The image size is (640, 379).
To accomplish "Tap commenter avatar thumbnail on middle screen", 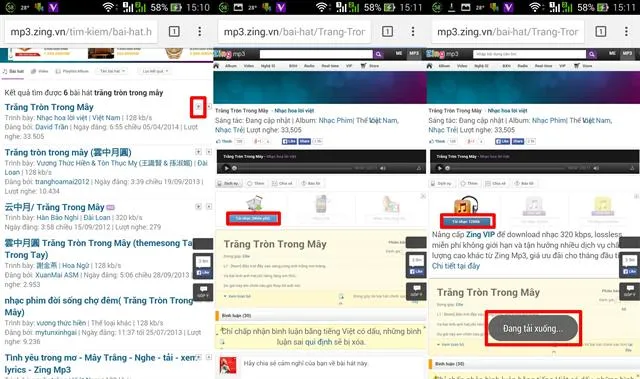I will [x=228, y=365].
